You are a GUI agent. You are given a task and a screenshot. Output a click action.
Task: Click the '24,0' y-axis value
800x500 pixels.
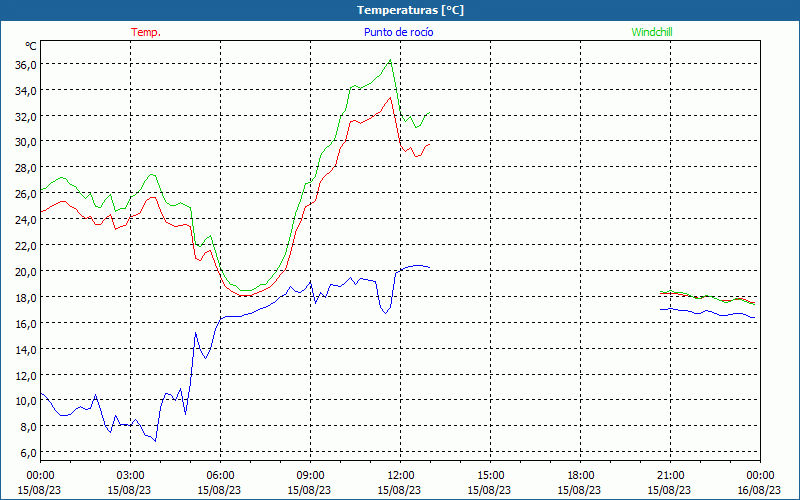click(26, 220)
